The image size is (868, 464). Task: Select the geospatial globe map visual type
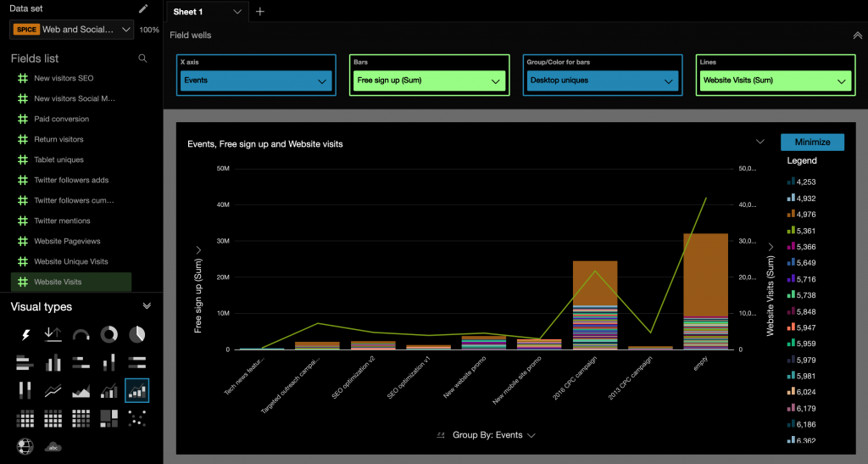pyautogui.click(x=25, y=446)
